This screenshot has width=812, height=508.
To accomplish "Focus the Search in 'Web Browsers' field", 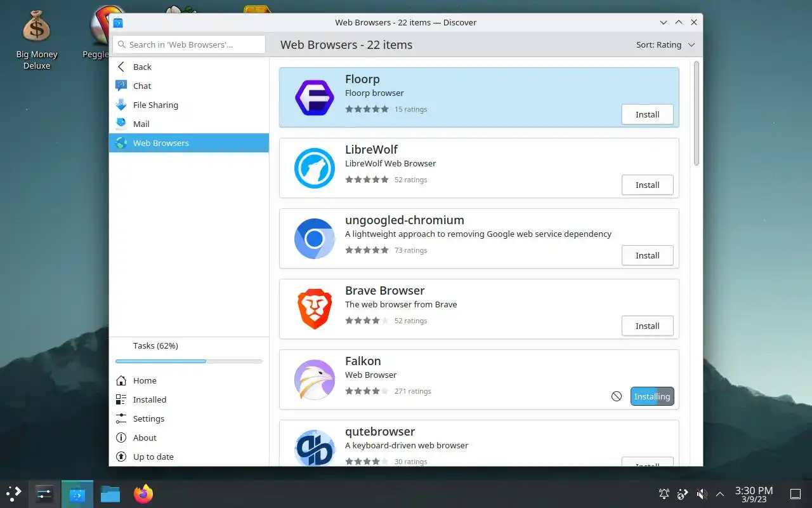I will pyautogui.click(x=189, y=44).
